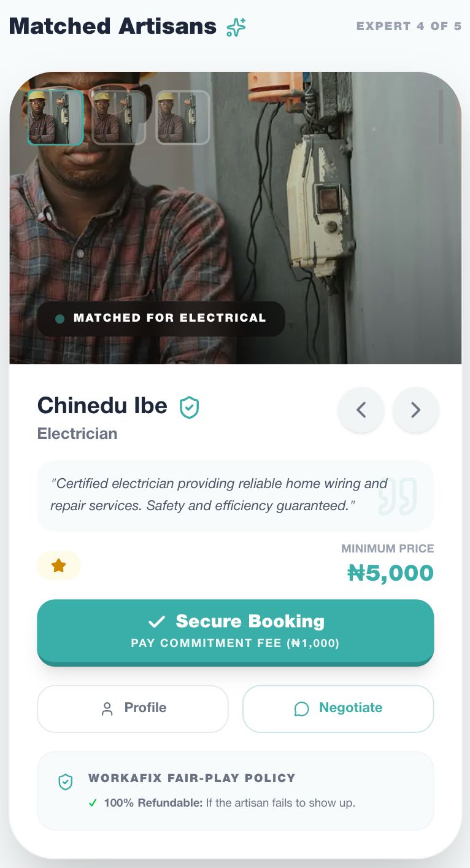Click the artisan's bio quote text
This screenshot has width=470, height=868.
click(x=218, y=495)
